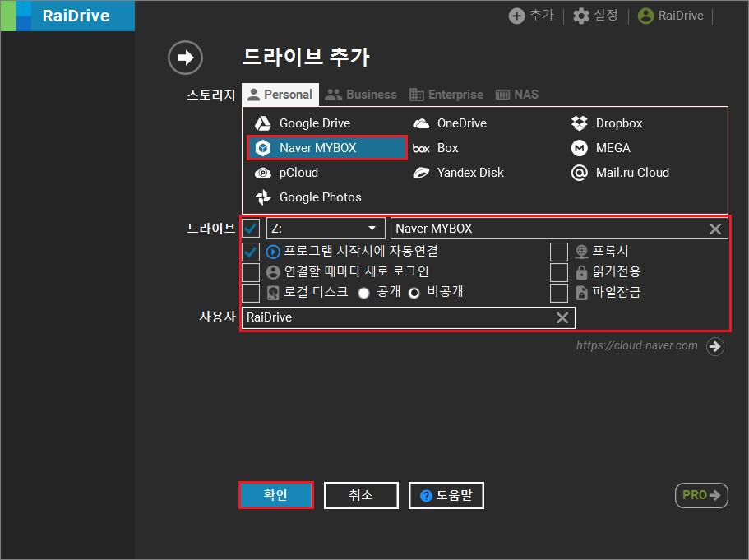Screen dimensions: 749x560
Task: Select the Dropbox icon
Action: click(x=580, y=123)
